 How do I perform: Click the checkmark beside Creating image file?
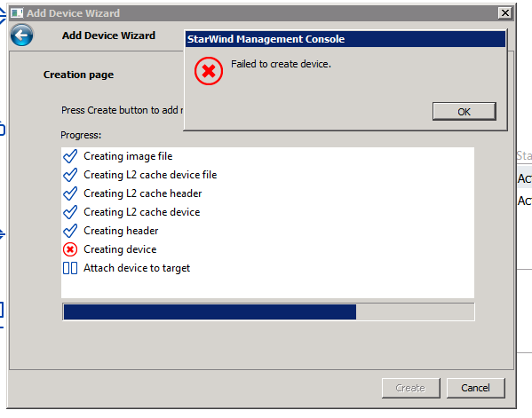coord(70,156)
